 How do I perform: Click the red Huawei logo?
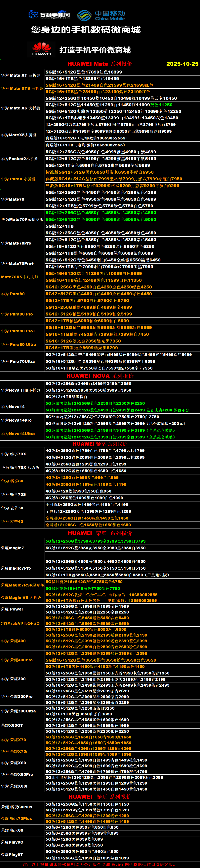(41, 49)
